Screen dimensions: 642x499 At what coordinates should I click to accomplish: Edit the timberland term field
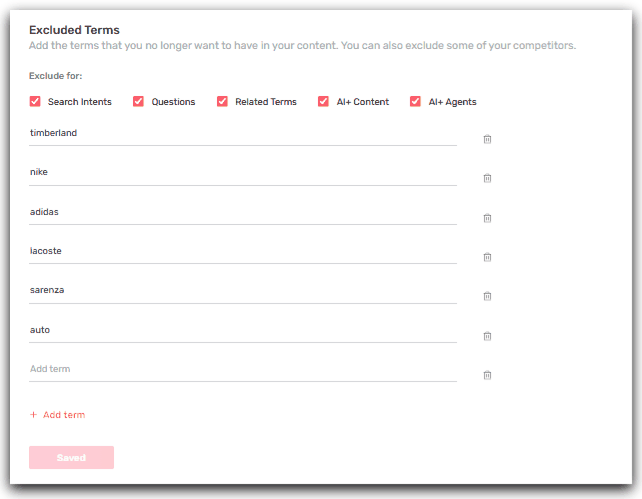(242, 133)
